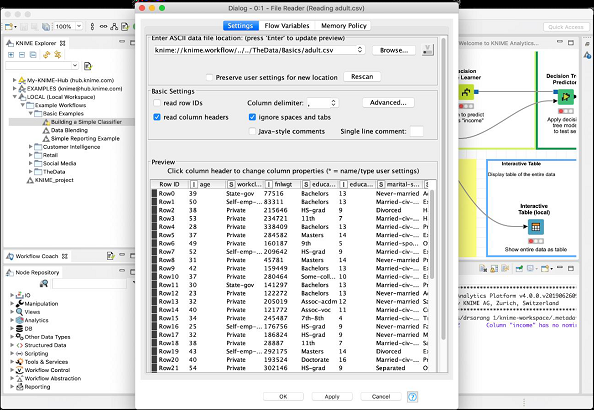
Task: Click the IO category icon in Node Repository
Action: point(20,295)
